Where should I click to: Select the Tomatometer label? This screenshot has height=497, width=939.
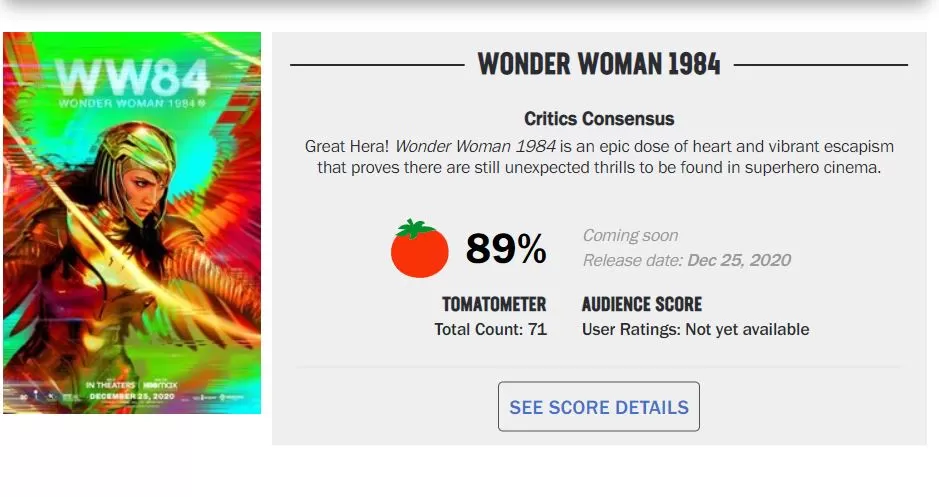[494, 304]
